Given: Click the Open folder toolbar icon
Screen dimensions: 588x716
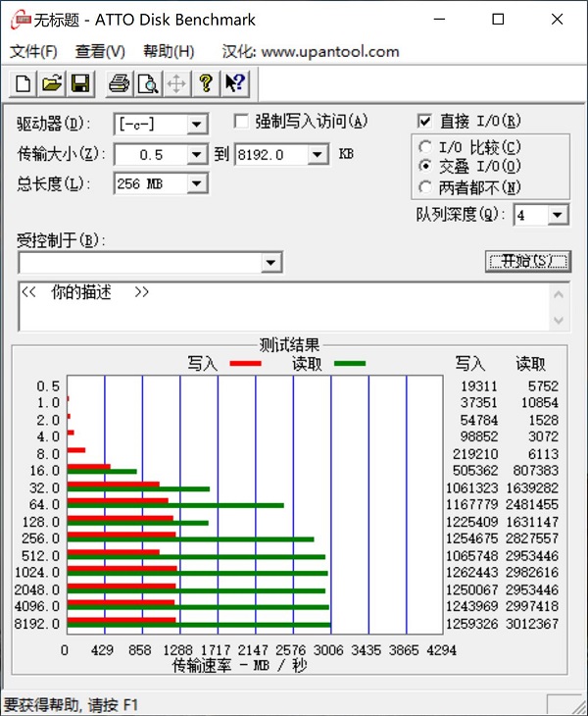Looking at the screenshot, I should coord(52,83).
